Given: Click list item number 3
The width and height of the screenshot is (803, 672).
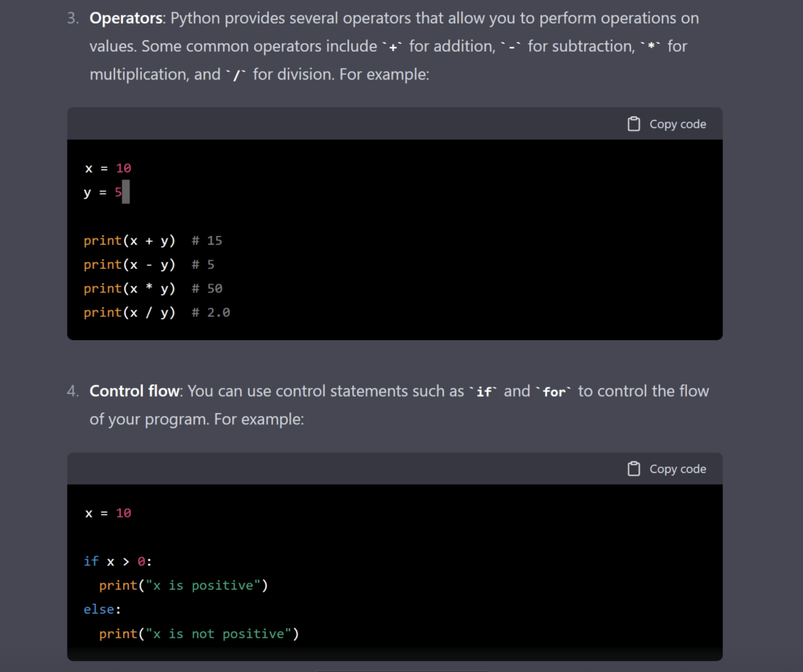Looking at the screenshot, I should 71,17.
